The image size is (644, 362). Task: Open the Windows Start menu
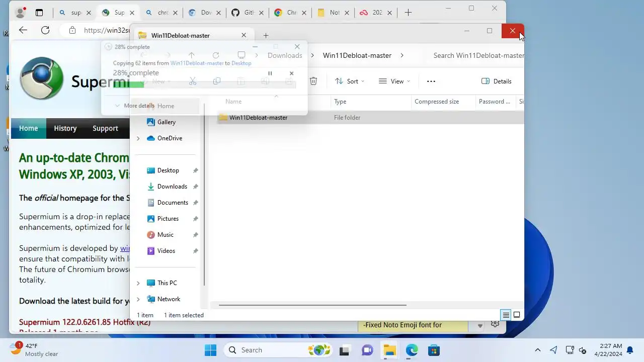(x=210, y=350)
